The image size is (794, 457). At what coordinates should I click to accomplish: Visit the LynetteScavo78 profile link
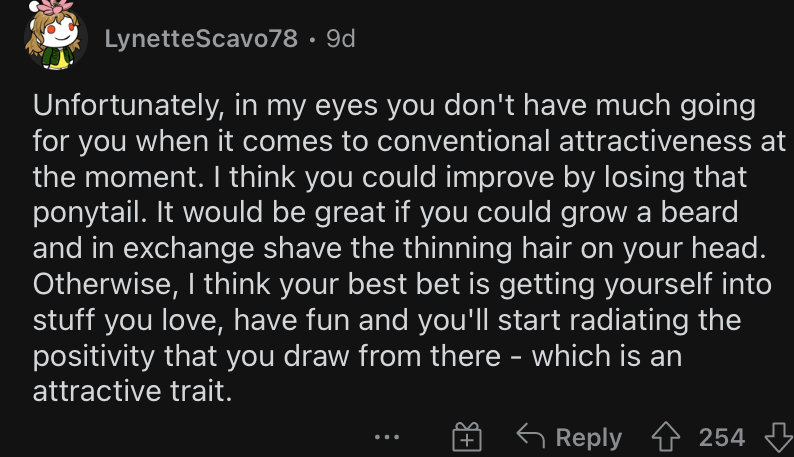(201, 39)
